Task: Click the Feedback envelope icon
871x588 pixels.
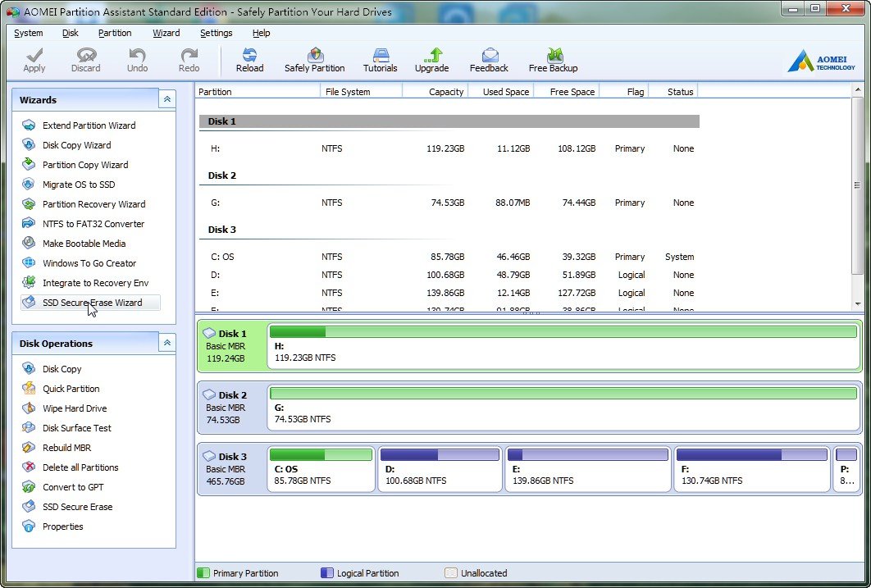Action: click(x=490, y=56)
